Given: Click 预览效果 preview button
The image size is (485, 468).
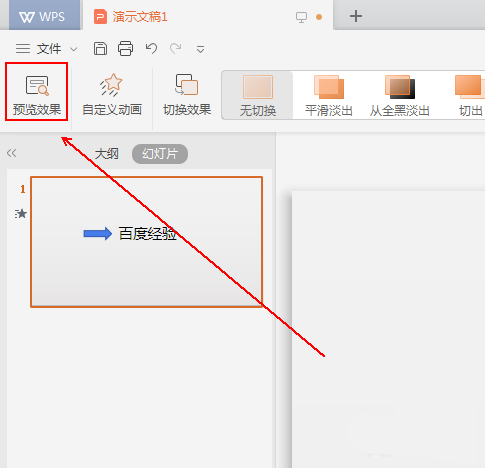Looking at the screenshot, I should pos(37,95).
